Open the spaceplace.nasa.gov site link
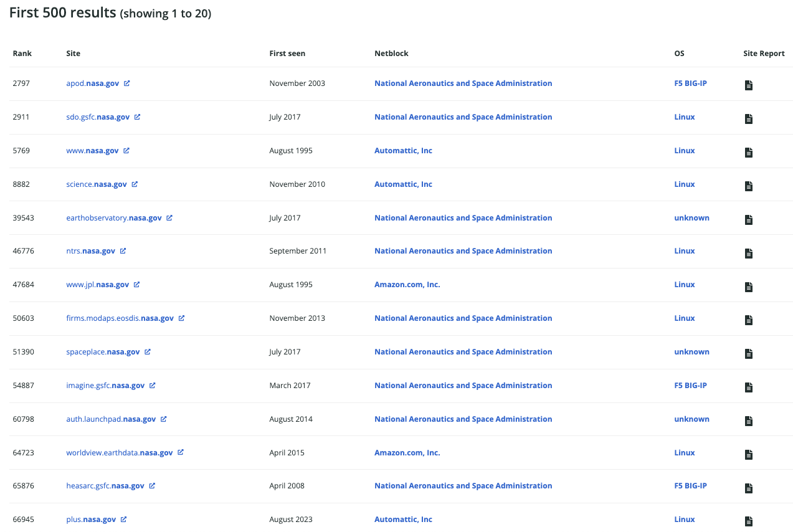Screen dimensions: 793x532 (x=103, y=352)
